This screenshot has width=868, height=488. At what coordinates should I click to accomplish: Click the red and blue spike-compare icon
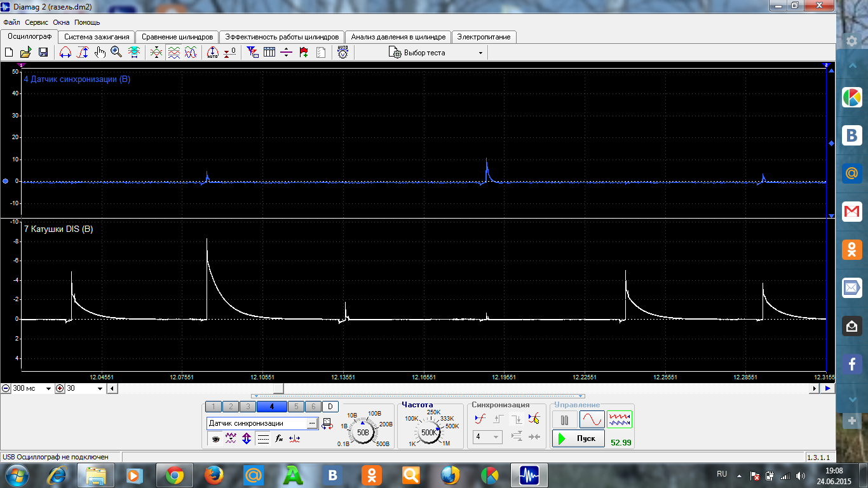click(294, 438)
